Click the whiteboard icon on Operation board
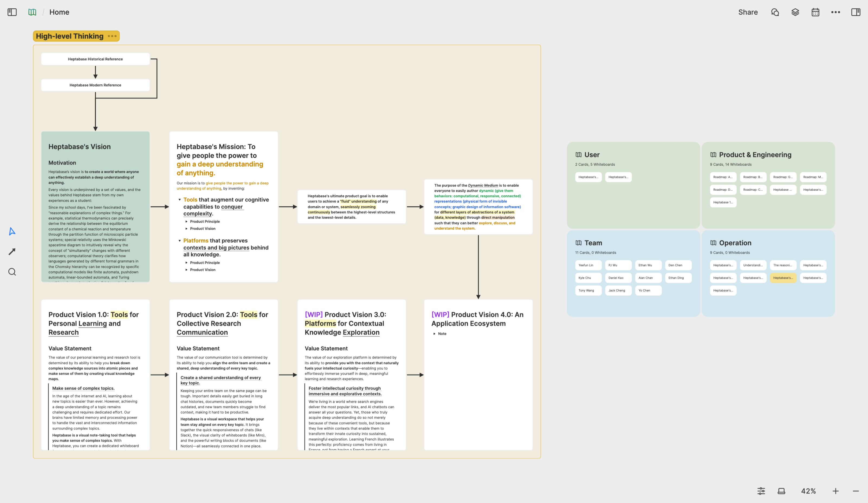868x503 pixels. click(x=713, y=243)
